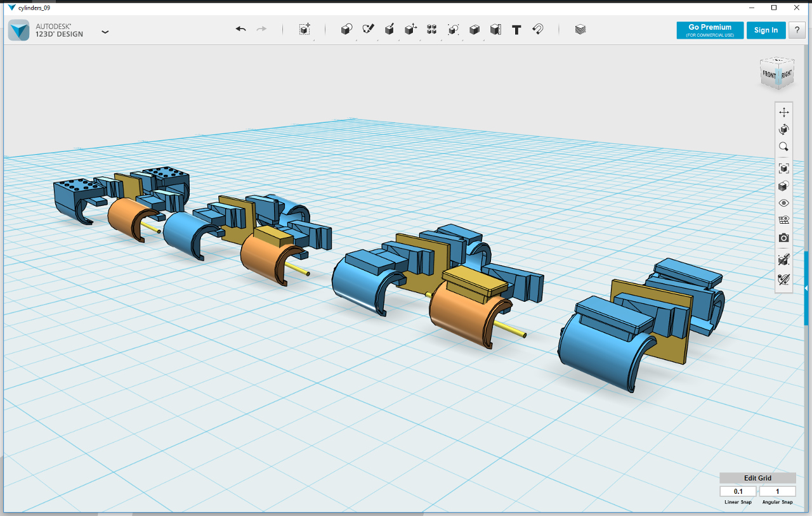812x516 pixels.
Task: Click the Fit to view icon
Action: tap(784, 169)
